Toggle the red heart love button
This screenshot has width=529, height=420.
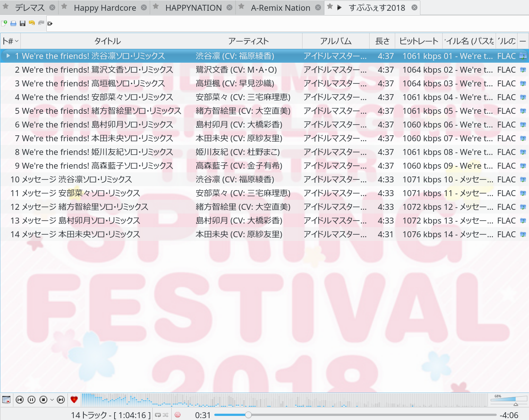(74, 400)
